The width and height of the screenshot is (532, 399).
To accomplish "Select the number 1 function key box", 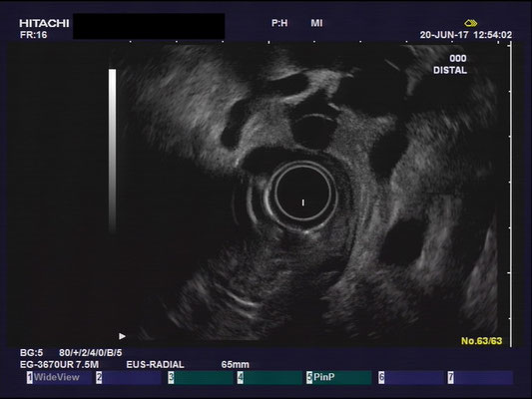I will click(x=30, y=377).
